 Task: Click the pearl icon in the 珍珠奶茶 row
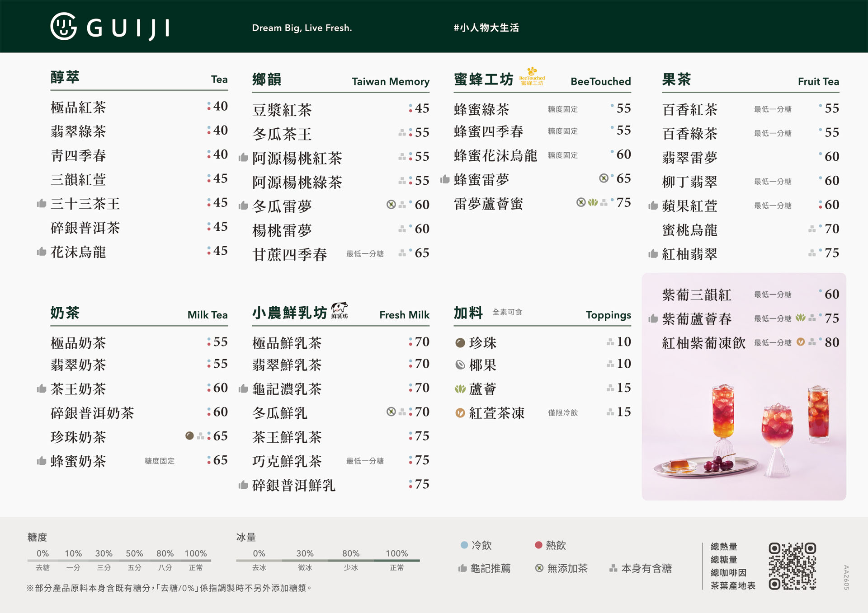[190, 435]
